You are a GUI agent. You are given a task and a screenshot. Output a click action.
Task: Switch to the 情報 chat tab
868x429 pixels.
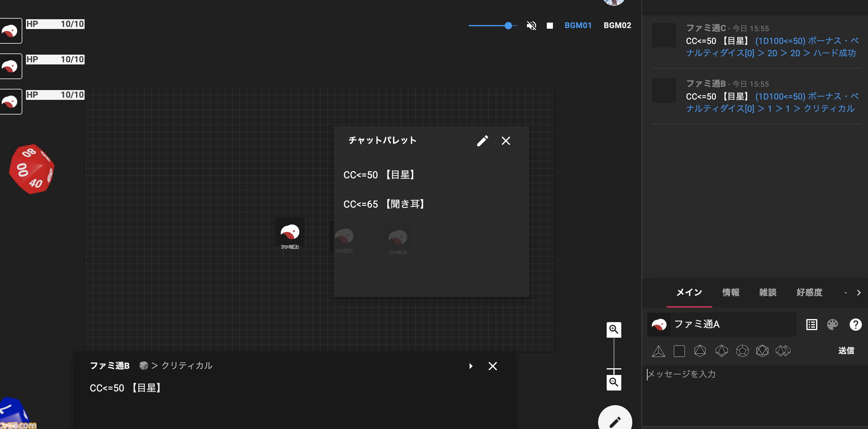coord(731,293)
